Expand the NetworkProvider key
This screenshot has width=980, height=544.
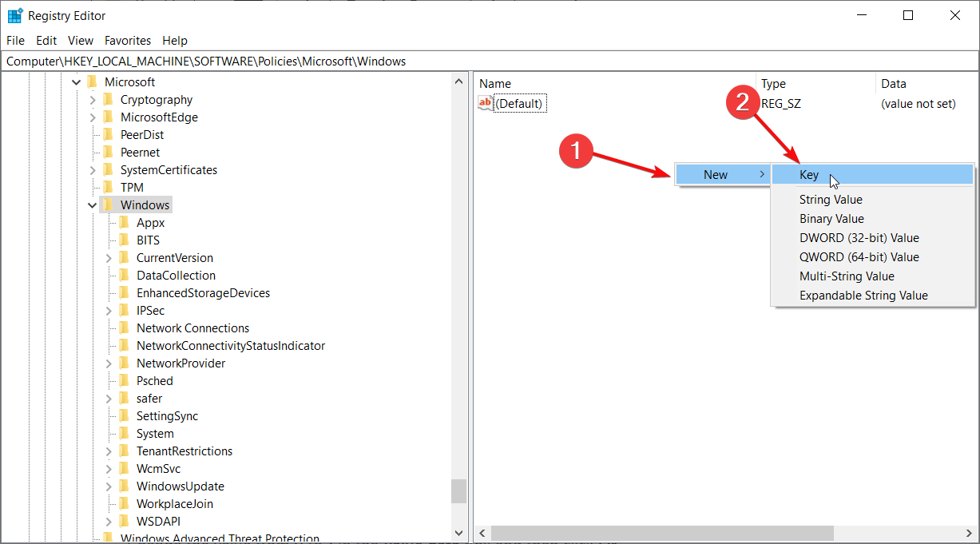(x=109, y=363)
